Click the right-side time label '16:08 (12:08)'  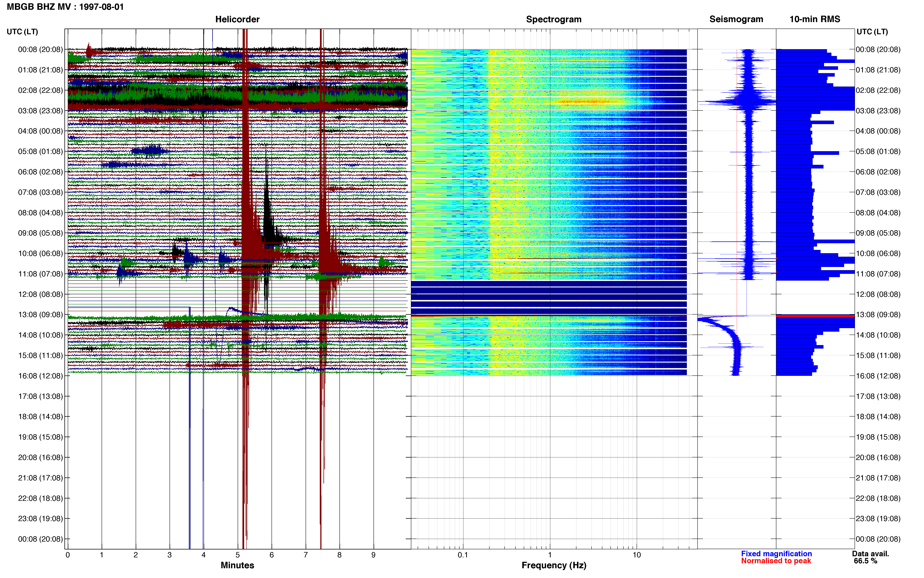878,376
